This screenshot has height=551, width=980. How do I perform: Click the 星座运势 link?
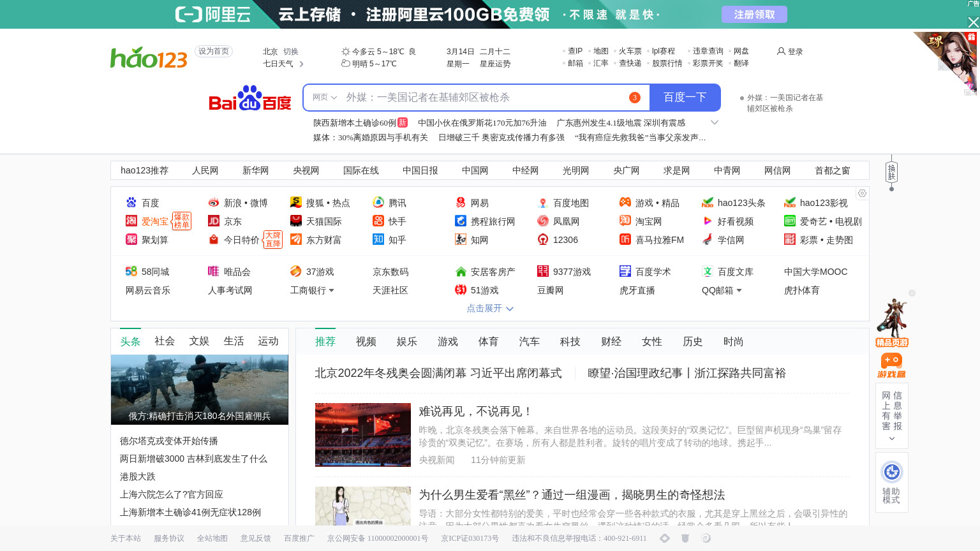coord(495,64)
